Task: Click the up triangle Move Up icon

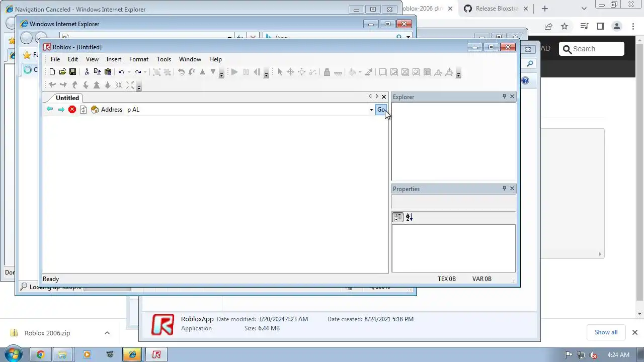Action: [202, 72]
